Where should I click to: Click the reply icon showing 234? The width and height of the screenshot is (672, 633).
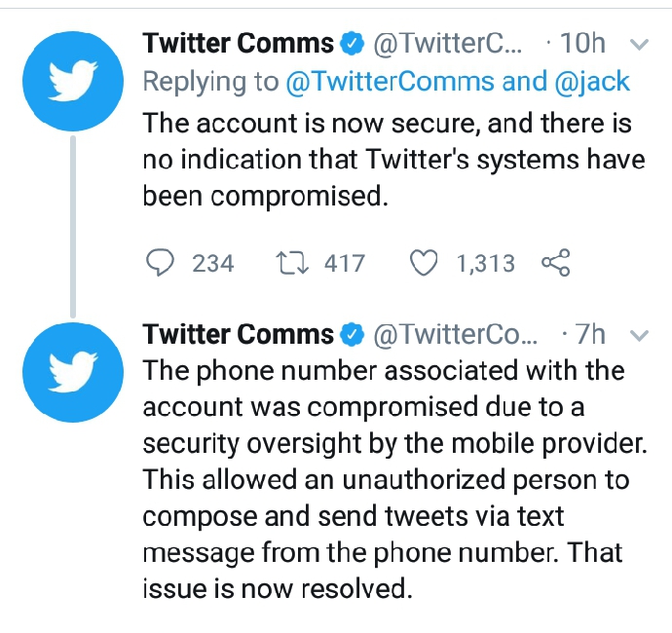click(160, 263)
